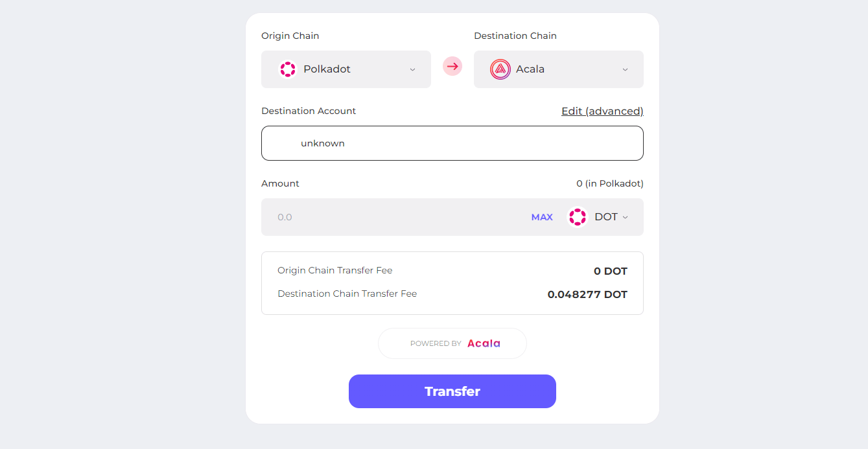Click the 0.048277 DOT destination fee value

[x=587, y=294]
